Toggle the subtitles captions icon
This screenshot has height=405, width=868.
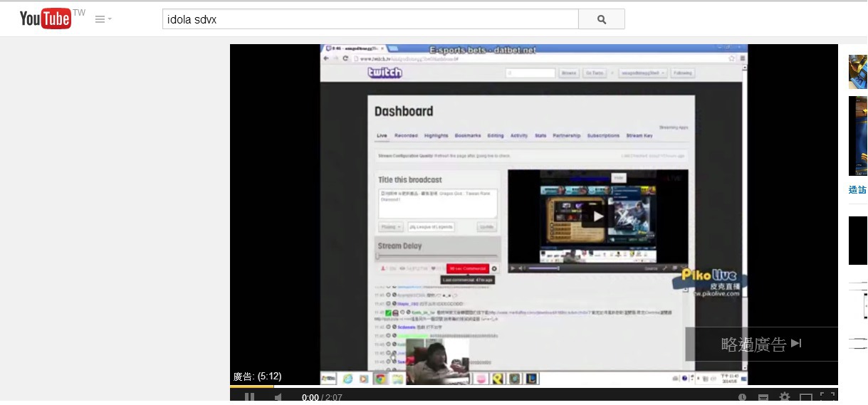(x=763, y=397)
